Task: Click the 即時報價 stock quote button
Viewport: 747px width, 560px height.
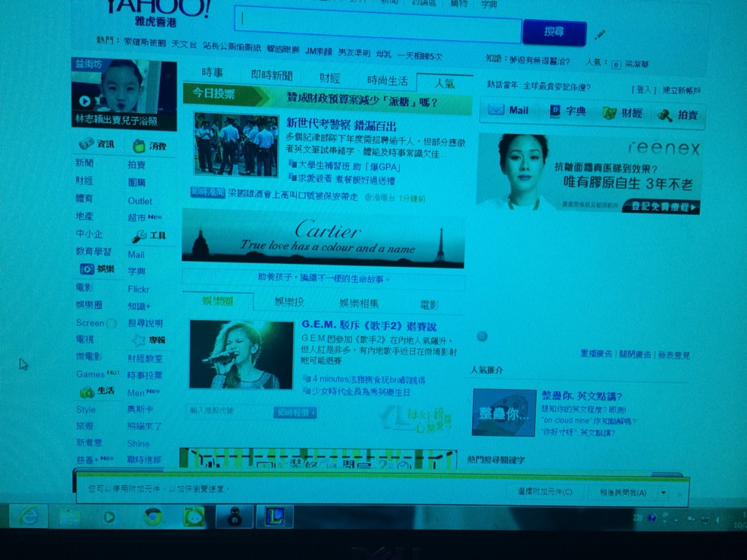Action: point(295,413)
